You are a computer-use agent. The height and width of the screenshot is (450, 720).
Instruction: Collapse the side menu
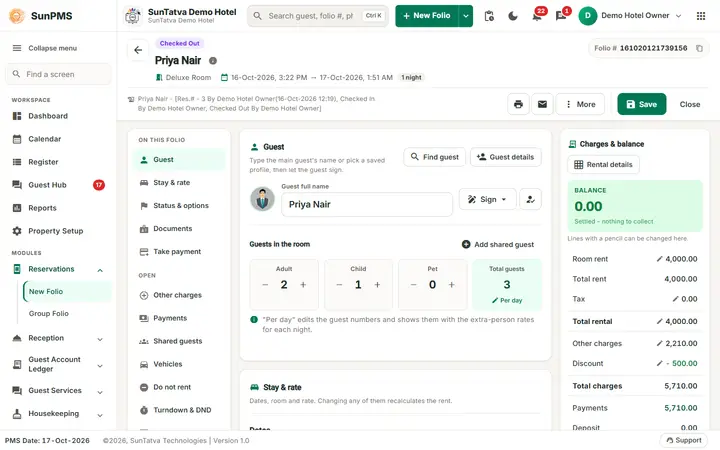pos(45,48)
